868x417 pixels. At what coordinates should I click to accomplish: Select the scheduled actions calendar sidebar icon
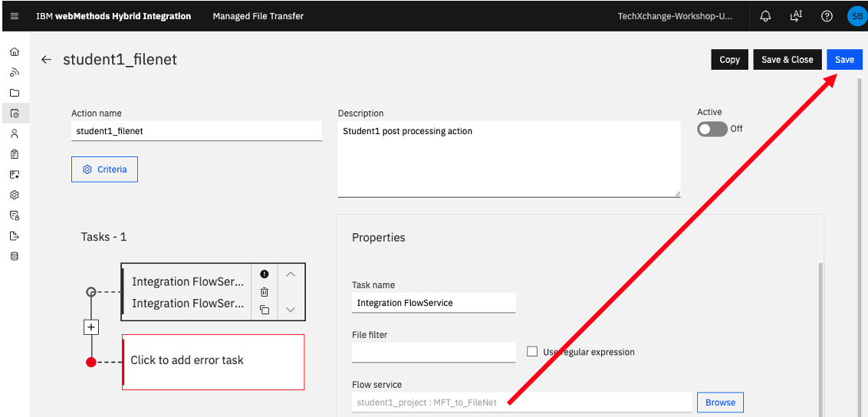(x=15, y=113)
